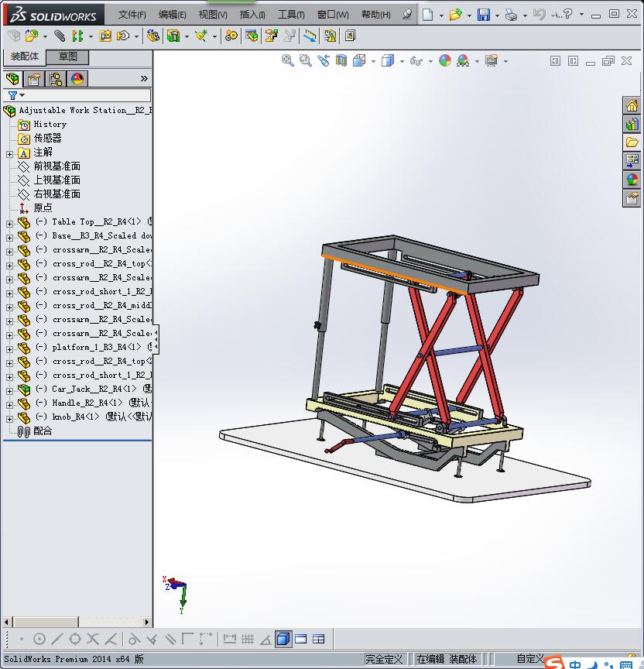Expand the platform_1_R3_R4 component node
This screenshot has height=669, width=644.
9,349
